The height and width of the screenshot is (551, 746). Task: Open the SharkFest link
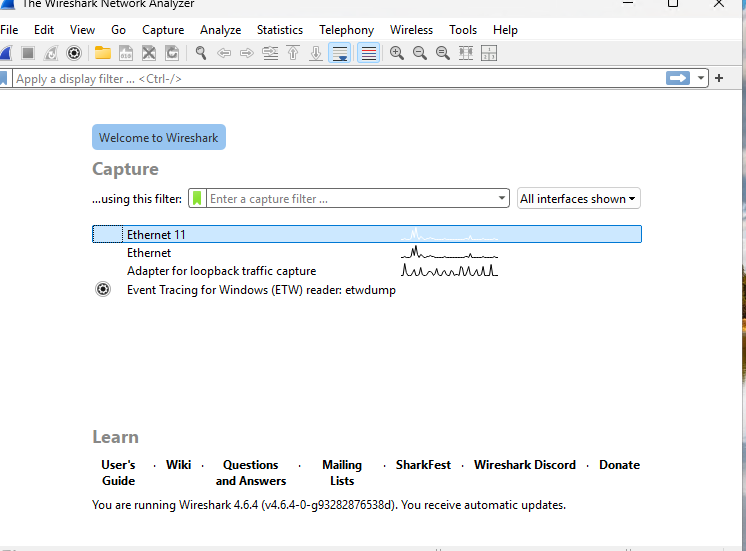point(423,465)
